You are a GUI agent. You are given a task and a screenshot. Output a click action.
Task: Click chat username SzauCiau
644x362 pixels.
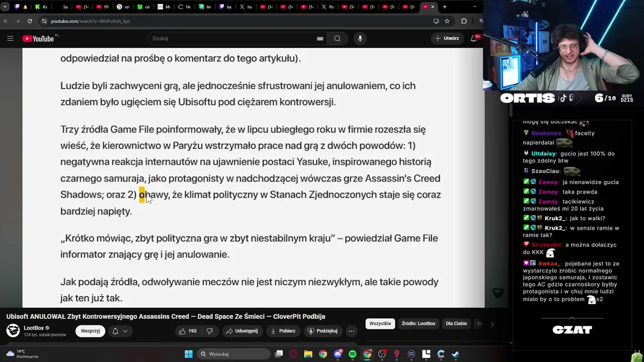pyautogui.click(x=545, y=171)
